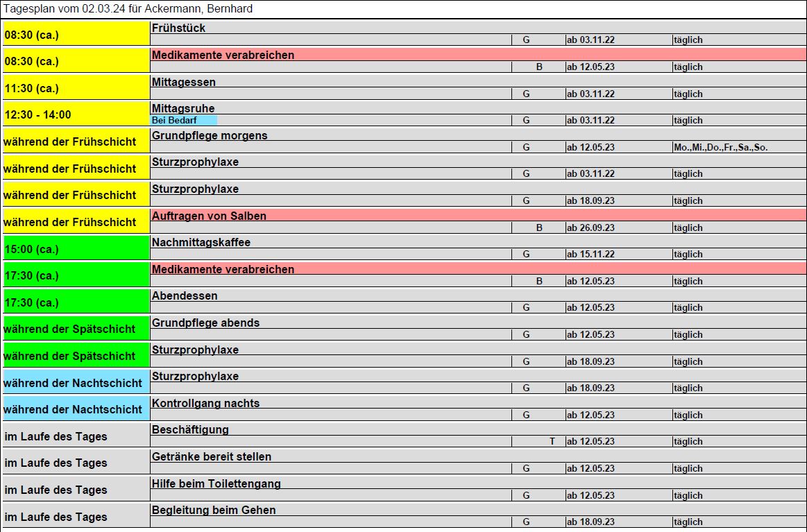Select the 12:30 - 14:00 time cell
This screenshot has width=807, height=532.
(76, 114)
